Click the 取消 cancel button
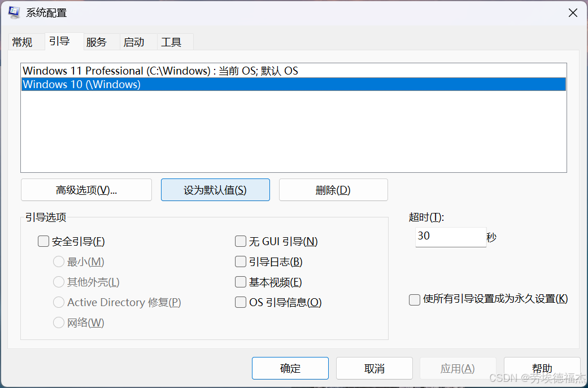588x388 pixels. 374,368
